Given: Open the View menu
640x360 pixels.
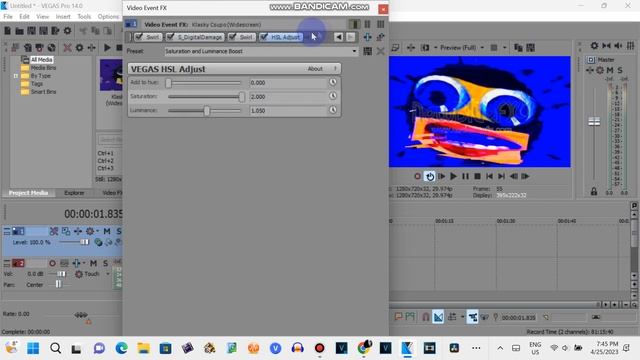Looking at the screenshot, I should click(42, 17).
